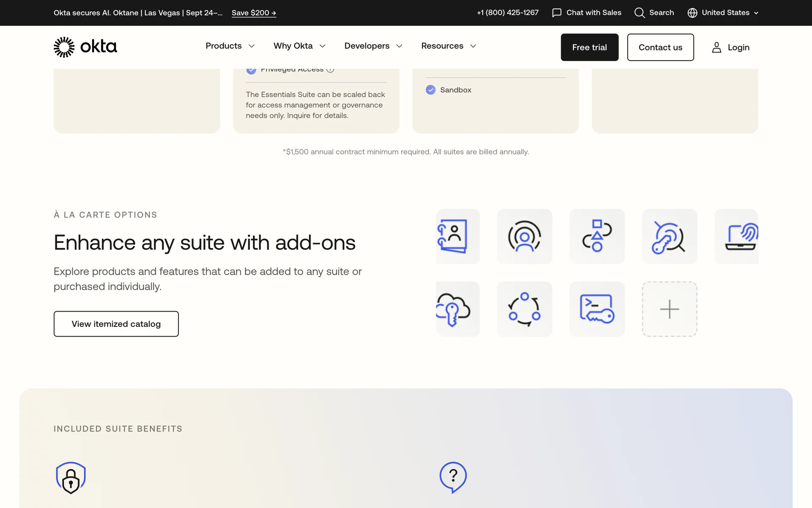
Task: Select the user-in-circles add-on icon
Action: point(524,236)
